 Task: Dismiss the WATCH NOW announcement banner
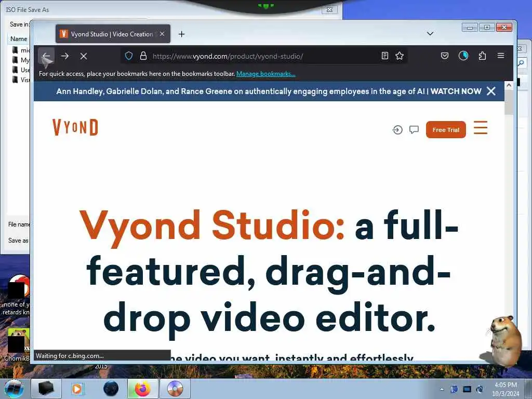491,91
